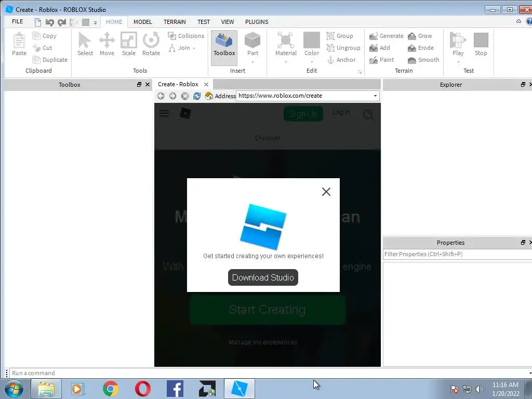This screenshot has width=532, height=399.
Task: Switch to the VIEW ribbon tab
Action: (228, 22)
